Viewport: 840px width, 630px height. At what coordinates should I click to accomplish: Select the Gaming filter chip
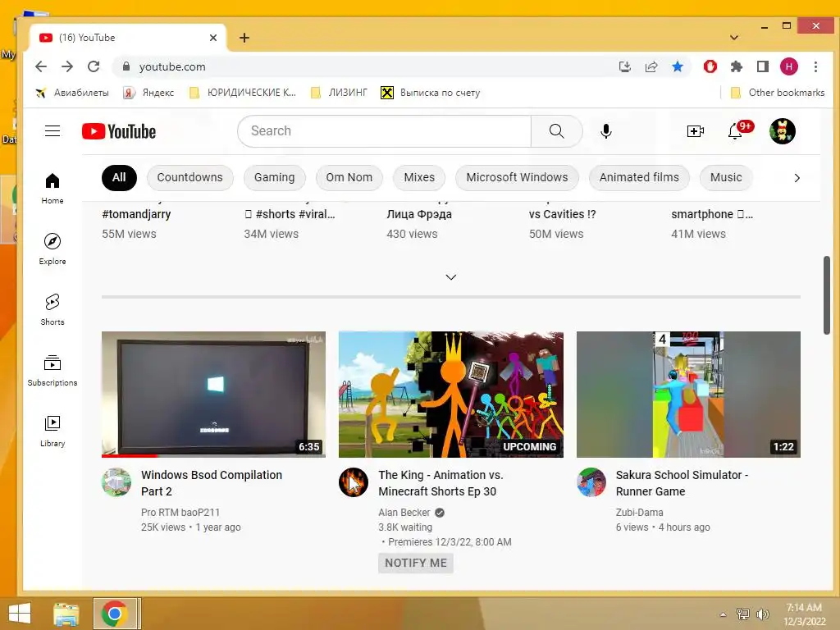tap(274, 178)
